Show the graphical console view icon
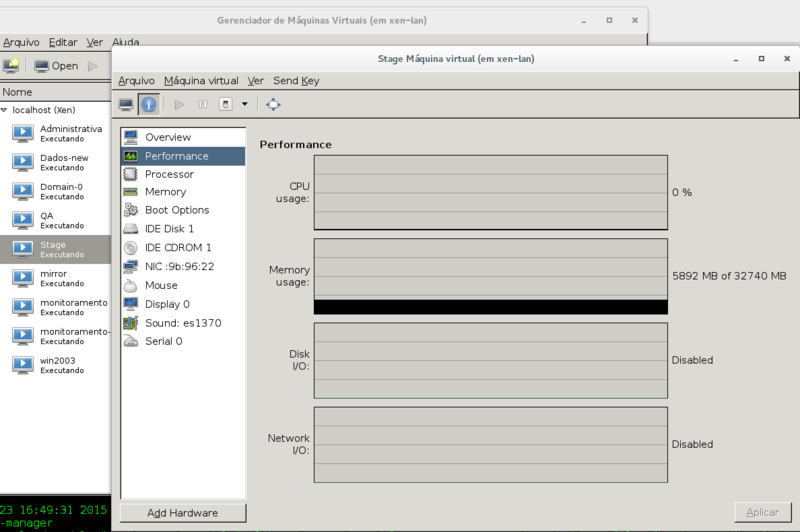The width and height of the screenshot is (800, 532). click(x=126, y=105)
